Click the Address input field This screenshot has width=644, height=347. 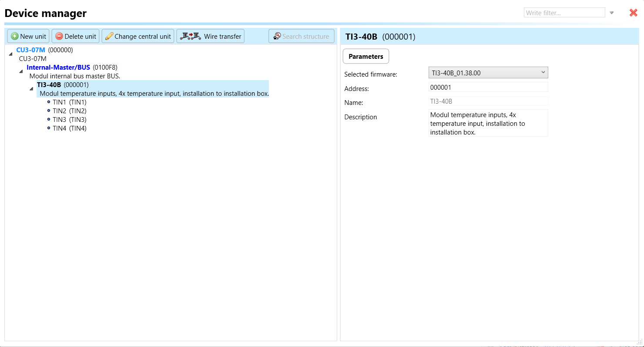[x=488, y=87]
